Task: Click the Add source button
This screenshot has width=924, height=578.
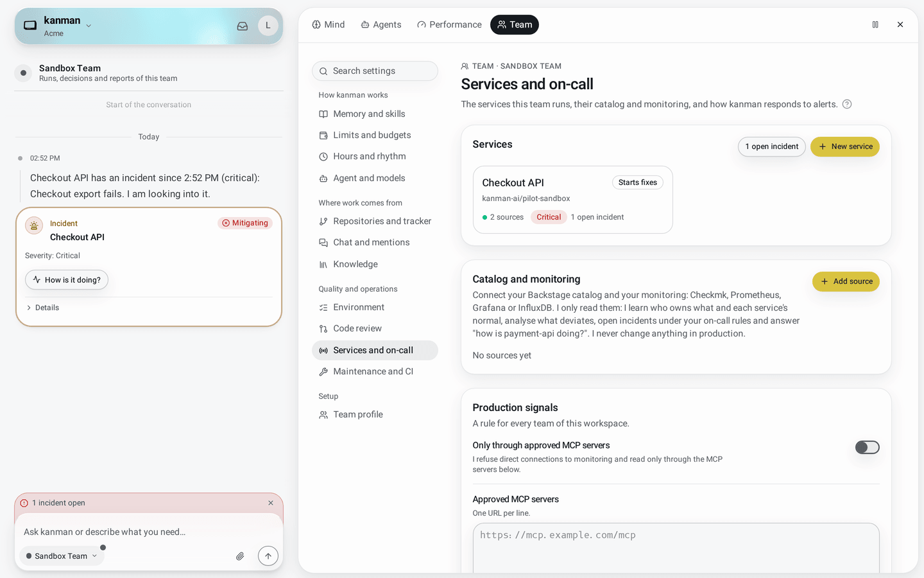Action: 846,281
